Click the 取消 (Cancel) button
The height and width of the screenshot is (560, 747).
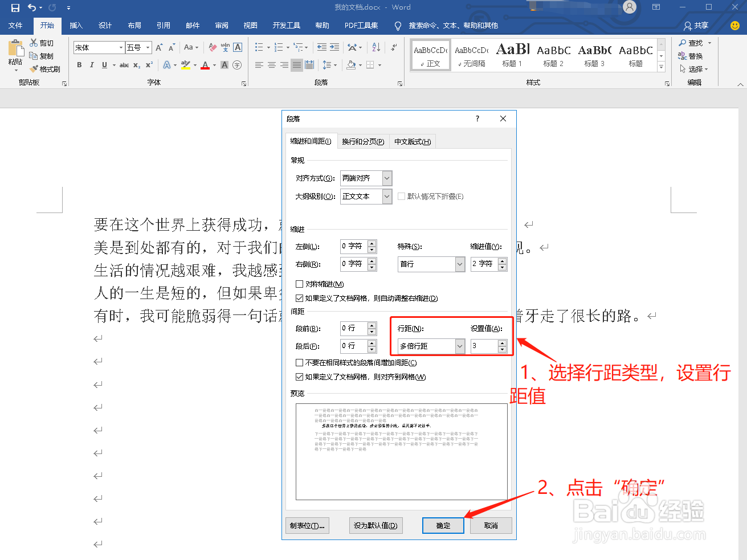(491, 526)
